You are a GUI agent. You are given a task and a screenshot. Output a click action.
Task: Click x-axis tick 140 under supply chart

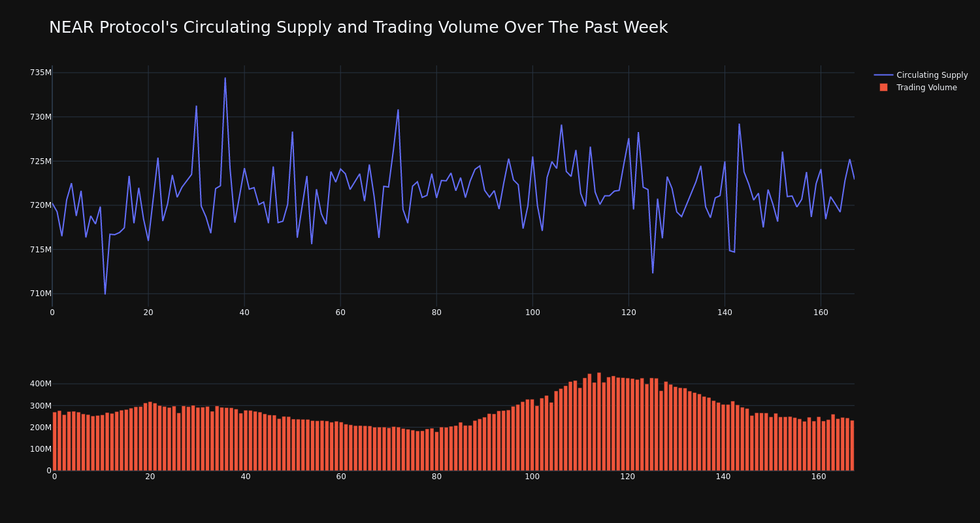click(x=725, y=312)
